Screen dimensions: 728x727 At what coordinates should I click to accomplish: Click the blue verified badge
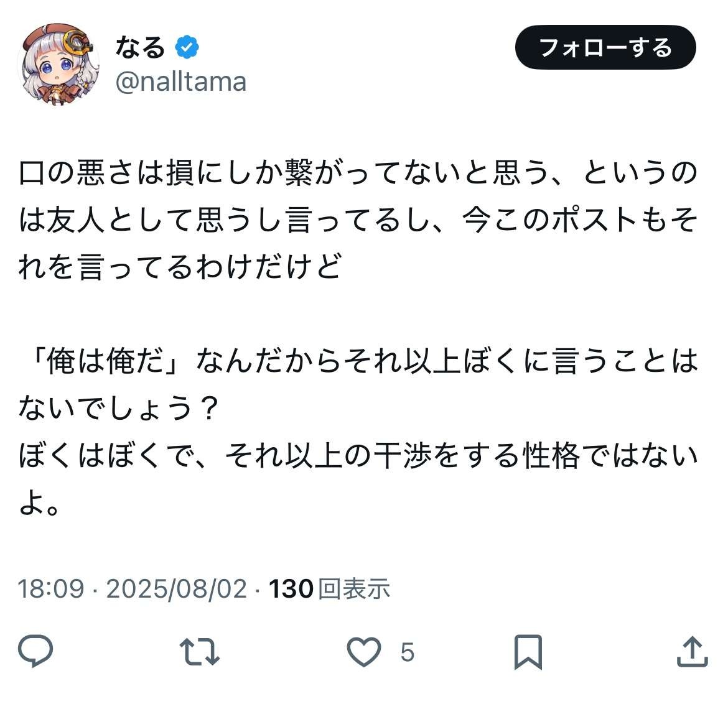click(x=187, y=47)
